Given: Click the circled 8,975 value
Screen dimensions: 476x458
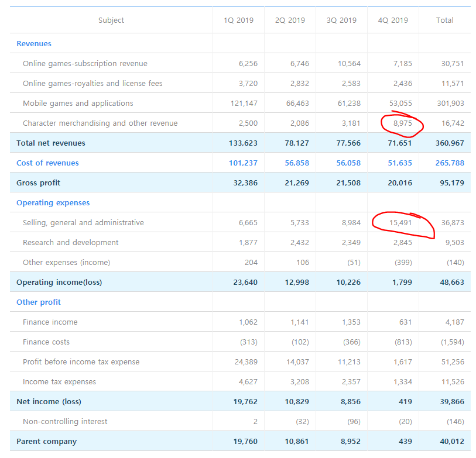Looking at the screenshot, I should tap(403, 123).
